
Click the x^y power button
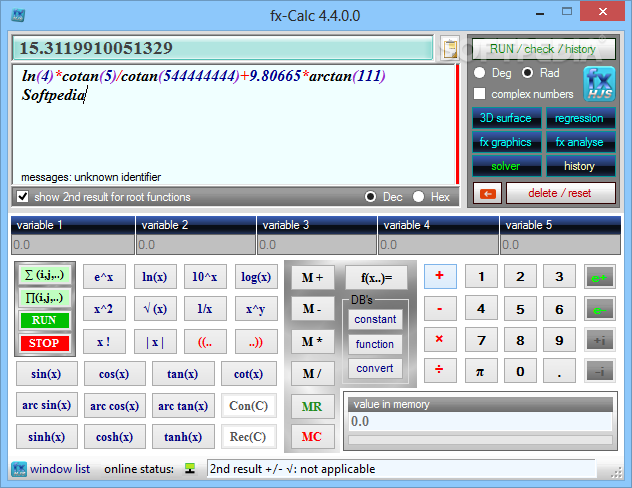click(x=256, y=309)
